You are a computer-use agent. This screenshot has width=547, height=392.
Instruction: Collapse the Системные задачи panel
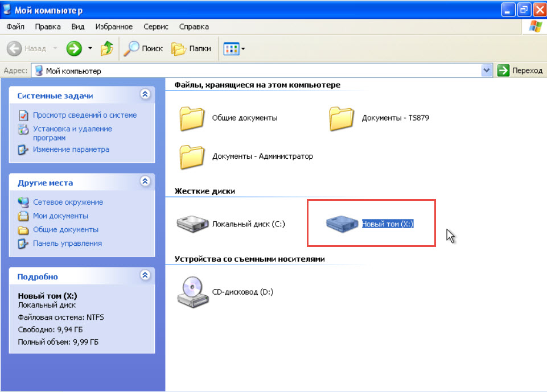coord(145,94)
